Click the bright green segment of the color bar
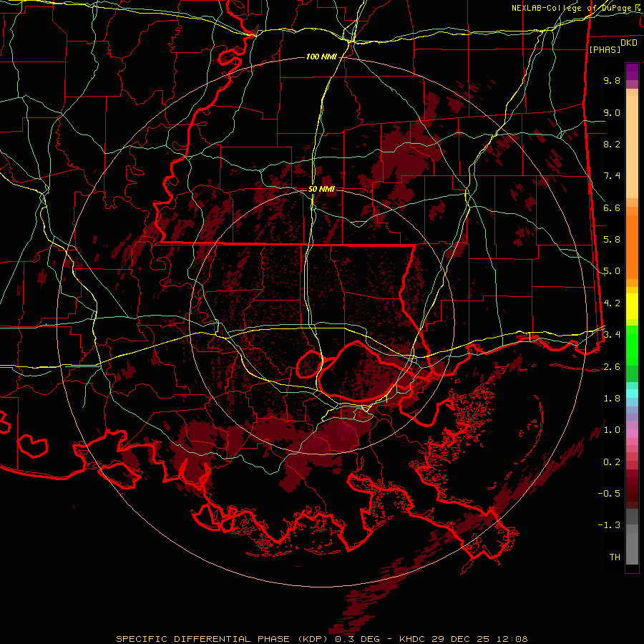The height and width of the screenshot is (644, 644). coord(632,346)
